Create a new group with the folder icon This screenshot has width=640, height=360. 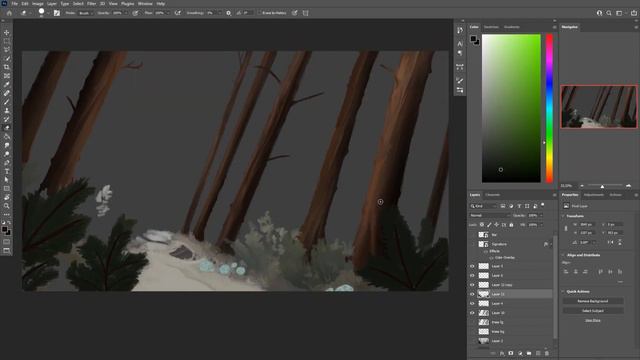pos(529,353)
